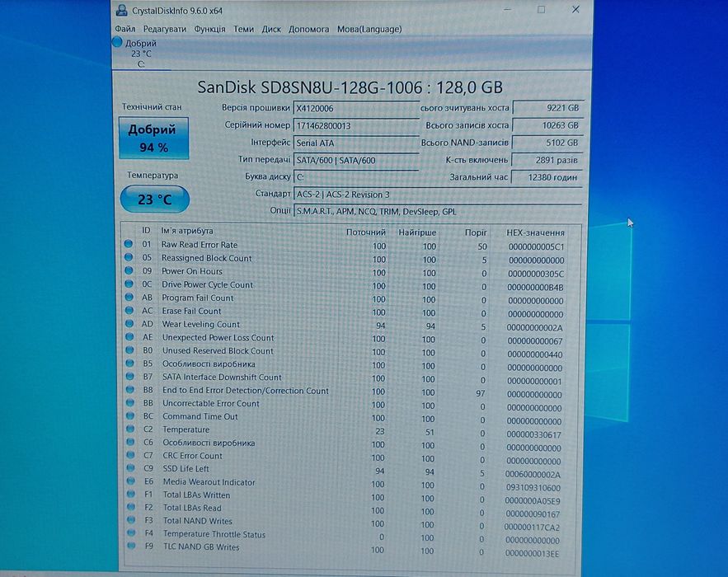Click the standard field ACS-2 | ACS-2 Revision 3
Image resolution: width=728 pixels, height=577 pixels.
[x=437, y=195]
